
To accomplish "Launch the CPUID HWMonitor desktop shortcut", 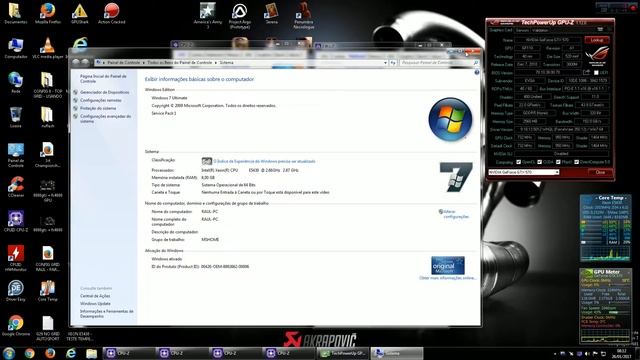I will [16, 258].
